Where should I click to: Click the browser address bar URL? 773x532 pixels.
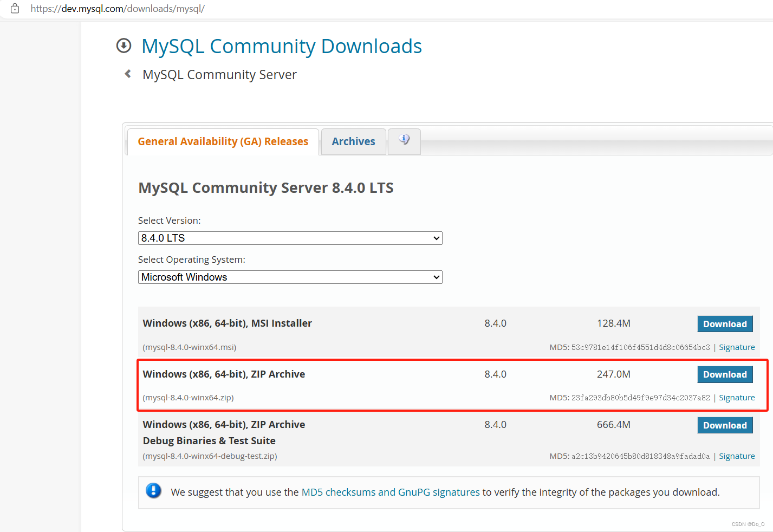(x=118, y=9)
